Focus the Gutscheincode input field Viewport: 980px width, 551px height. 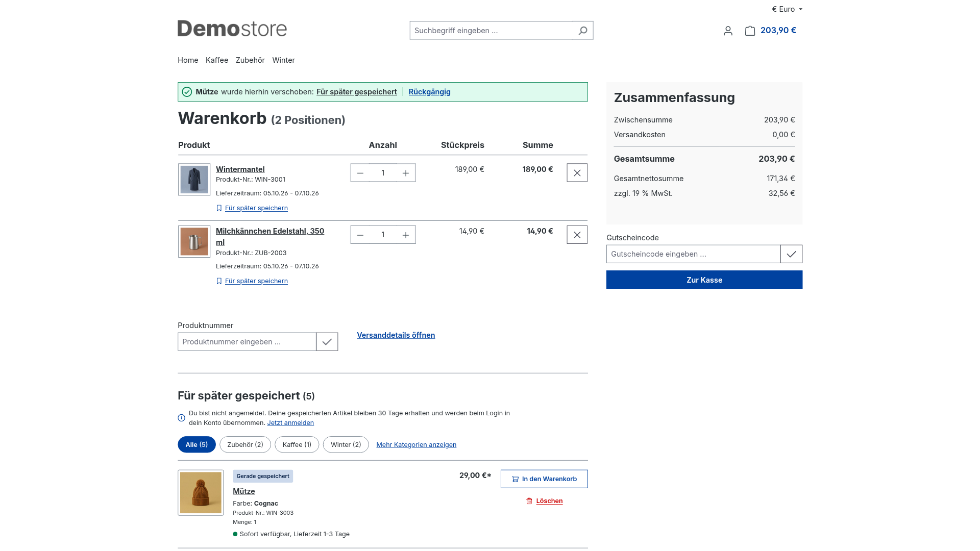coord(694,254)
